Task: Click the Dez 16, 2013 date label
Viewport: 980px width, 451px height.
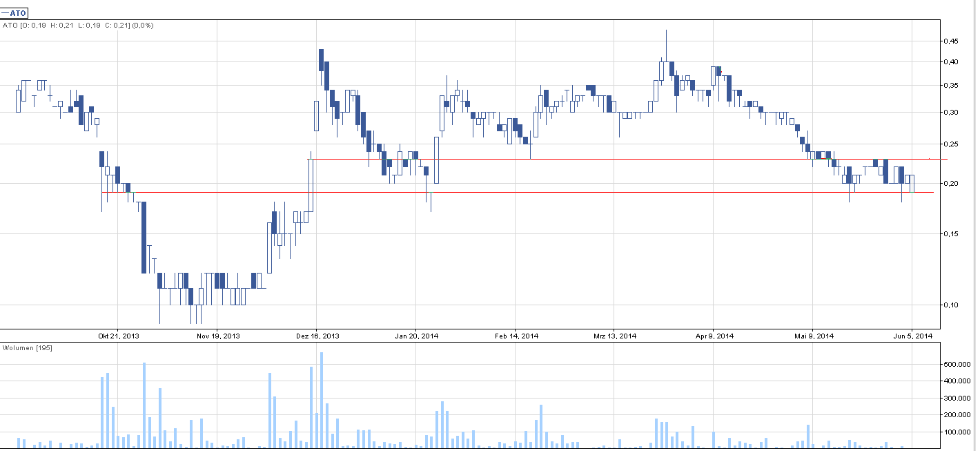Action: pos(317,336)
